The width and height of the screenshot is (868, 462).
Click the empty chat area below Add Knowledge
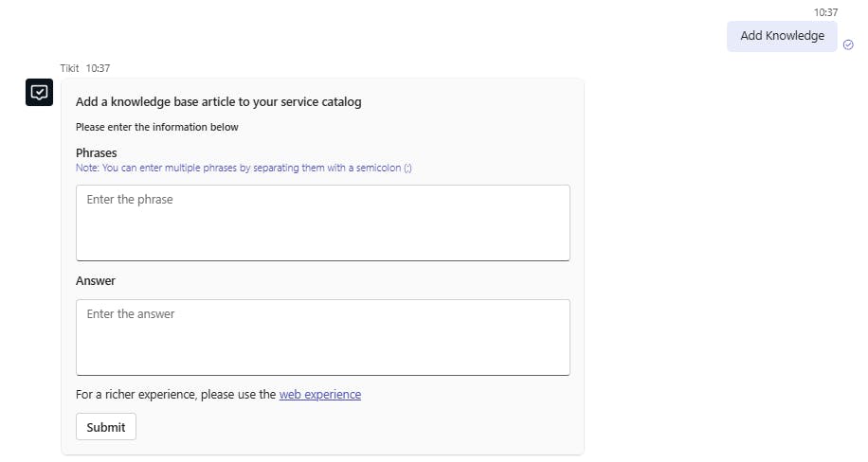tap(730, 237)
